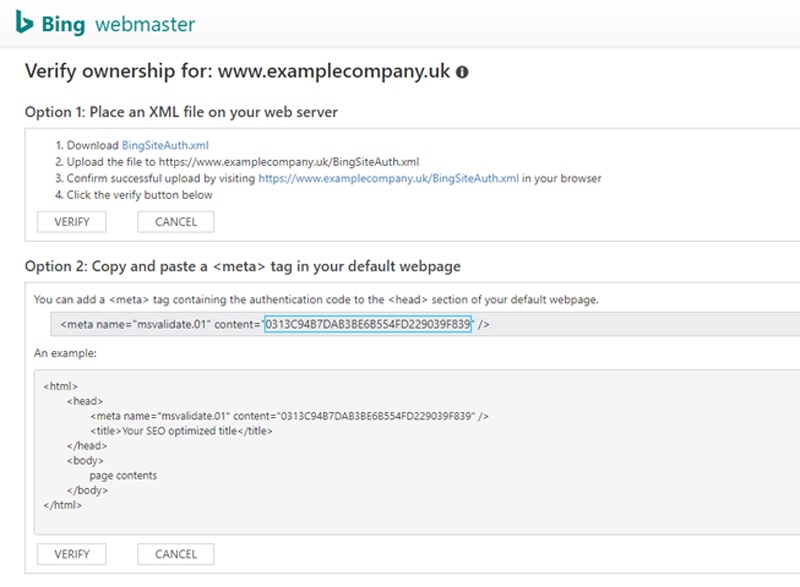This screenshot has width=800, height=587.
Task: Click the 'An example:' label
Action: (65, 353)
